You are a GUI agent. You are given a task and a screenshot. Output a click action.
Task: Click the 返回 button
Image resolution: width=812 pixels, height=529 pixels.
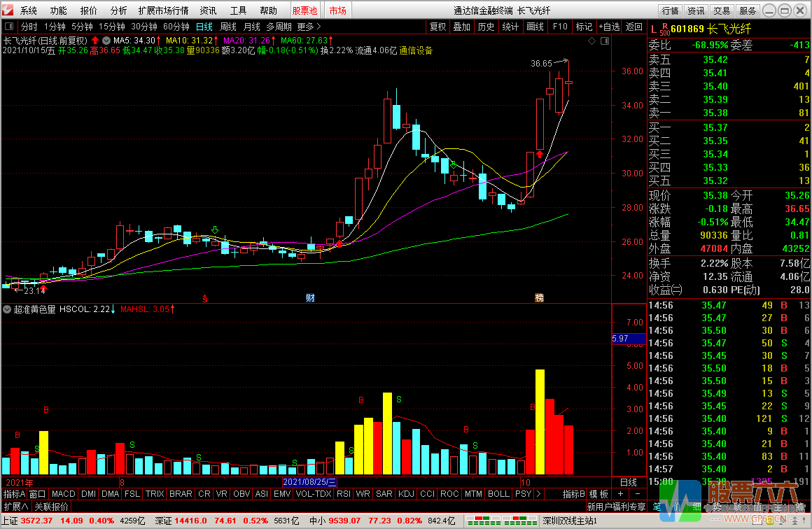(634, 27)
